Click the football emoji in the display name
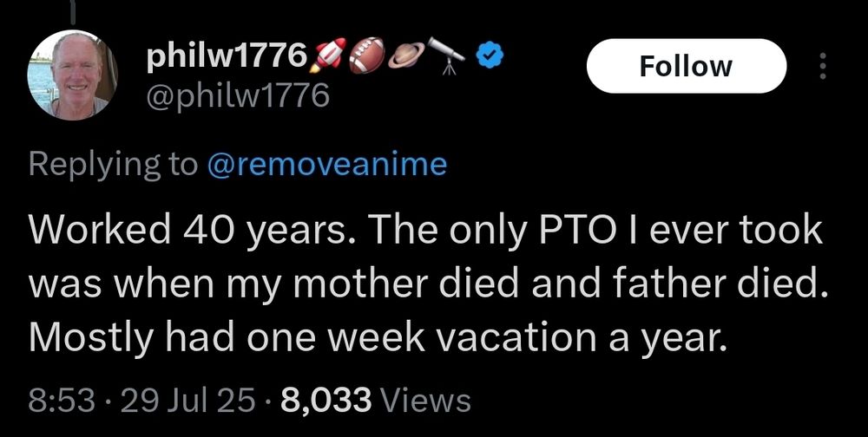The width and height of the screenshot is (868, 437). tap(365, 55)
